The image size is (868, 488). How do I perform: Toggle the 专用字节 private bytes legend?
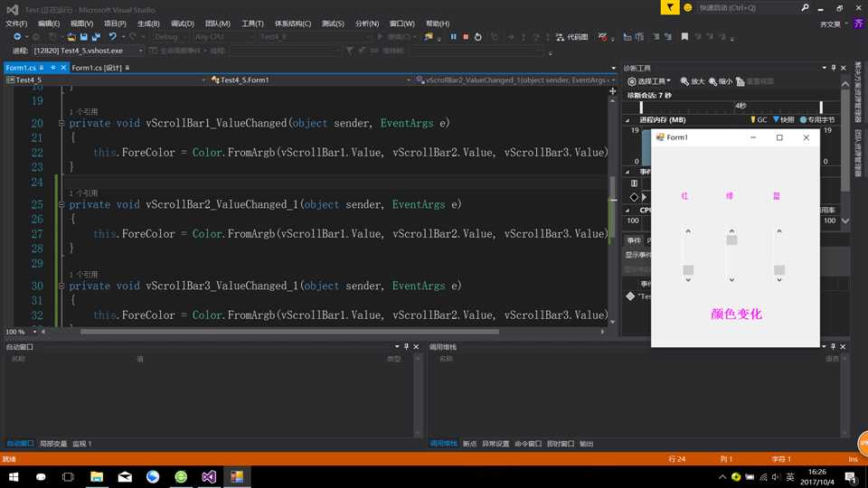(817, 119)
